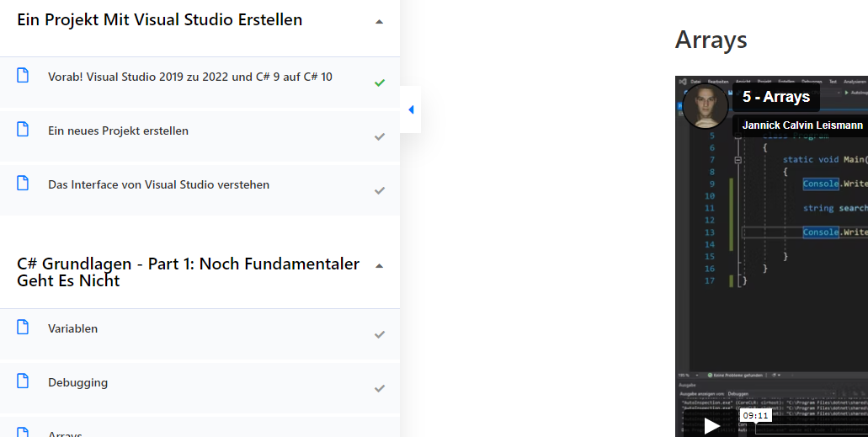Toggle completion check for Ein neues Projekt erstellen
This screenshot has height=437, width=868.
click(379, 136)
